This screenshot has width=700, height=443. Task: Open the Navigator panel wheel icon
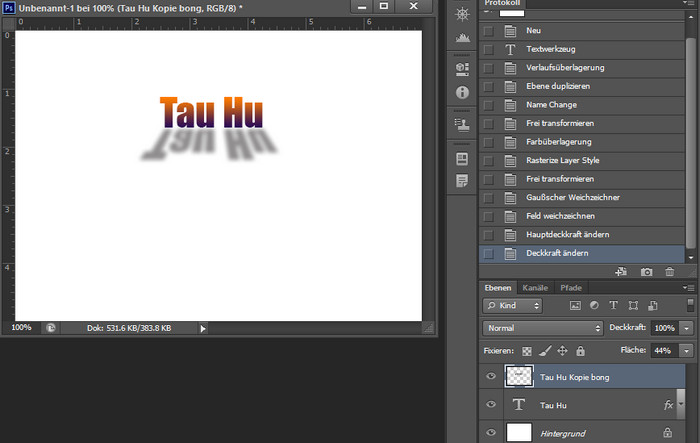click(462, 14)
